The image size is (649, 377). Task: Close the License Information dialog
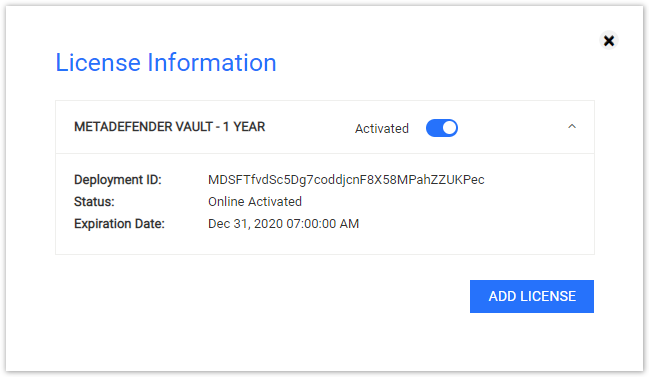(608, 41)
